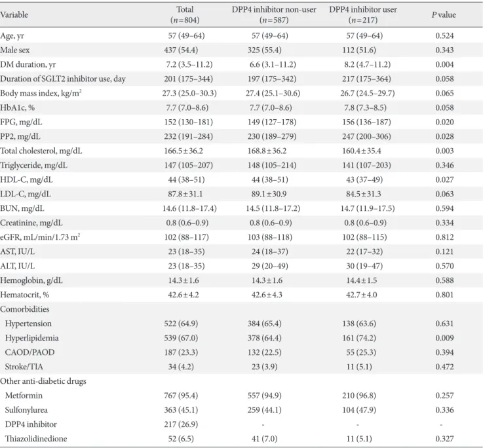483x448 pixels.
Task: Click value '7.8 (7.3–8.5)'
Action: click(x=365, y=107)
